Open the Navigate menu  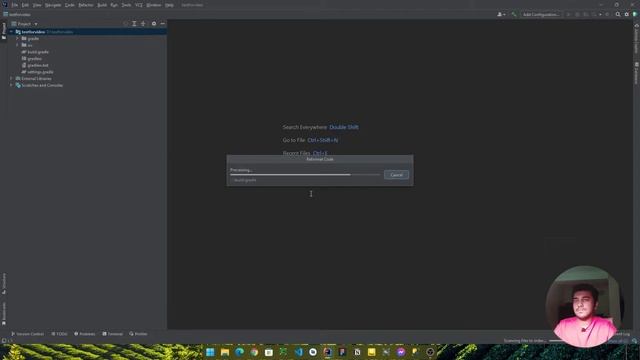tap(53, 5)
